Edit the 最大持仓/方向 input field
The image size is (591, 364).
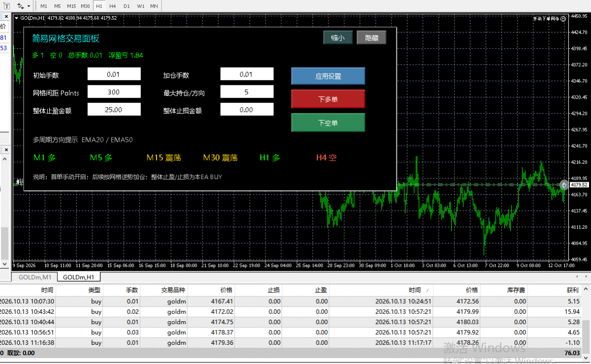click(x=246, y=92)
